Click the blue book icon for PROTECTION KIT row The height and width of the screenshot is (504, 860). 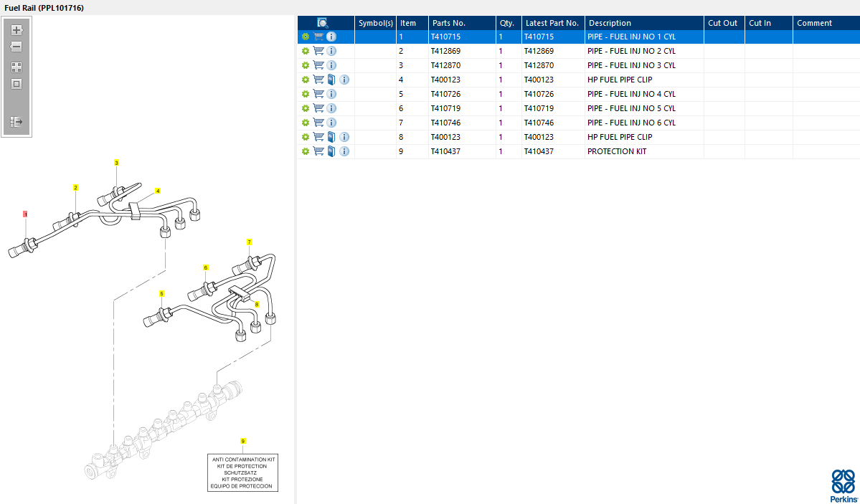point(331,151)
